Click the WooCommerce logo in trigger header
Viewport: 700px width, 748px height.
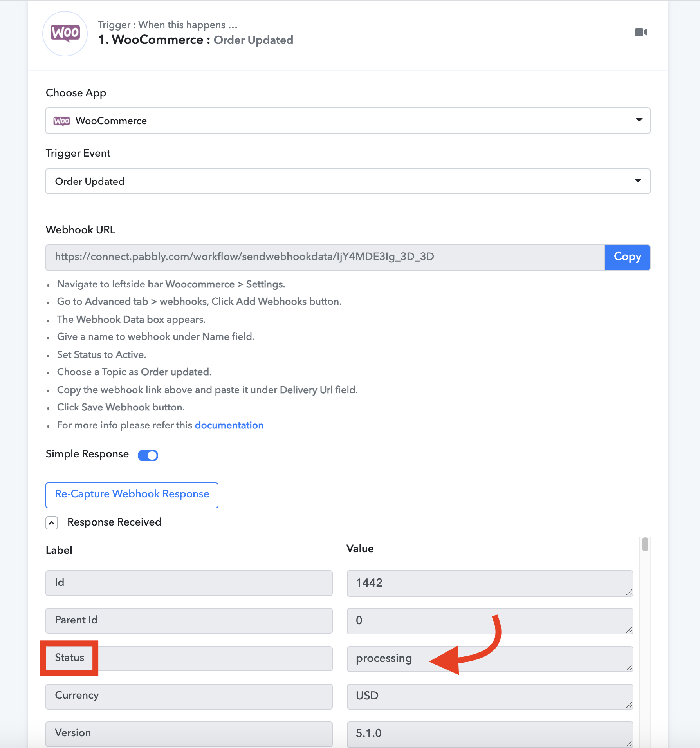coord(65,34)
